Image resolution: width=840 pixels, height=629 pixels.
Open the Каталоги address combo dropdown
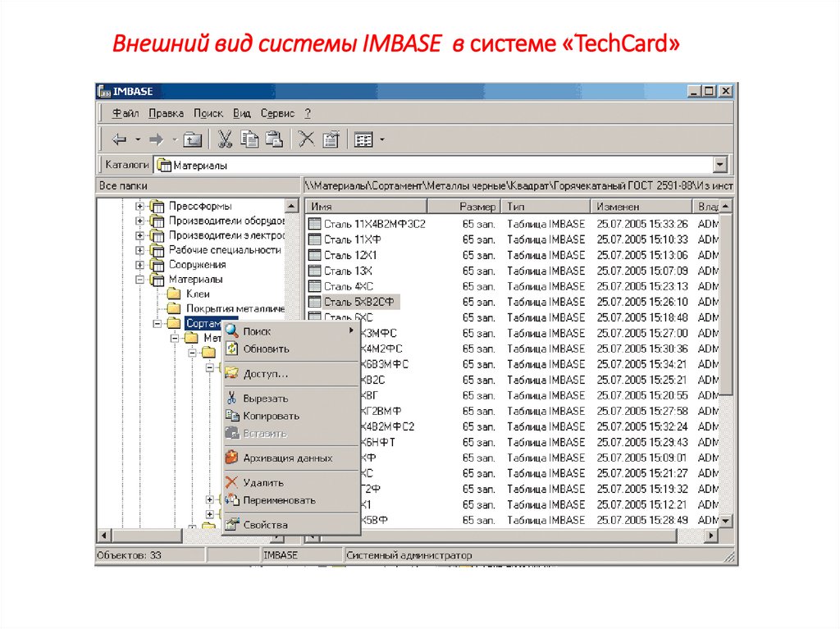pos(720,165)
